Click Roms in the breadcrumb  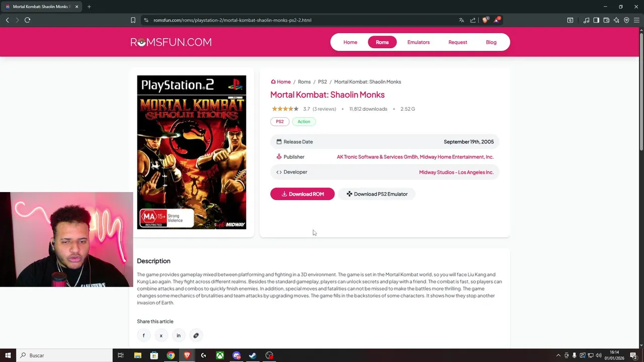click(304, 81)
